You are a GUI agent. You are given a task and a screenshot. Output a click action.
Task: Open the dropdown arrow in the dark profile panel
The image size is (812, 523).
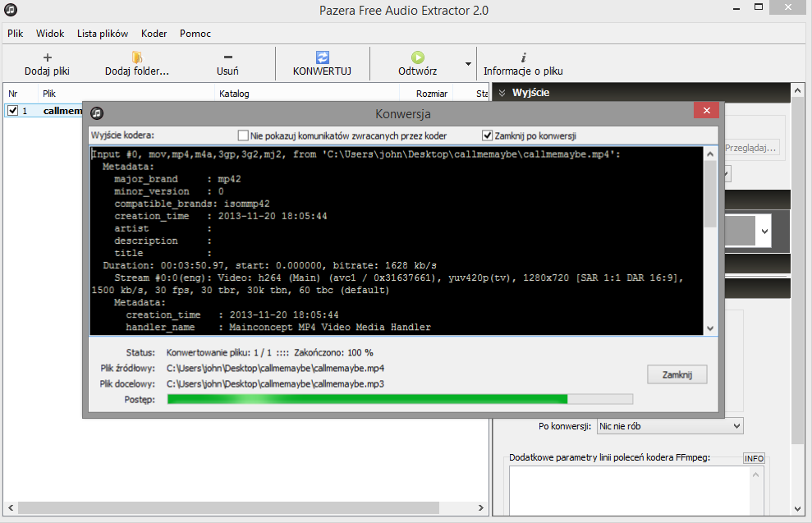coord(765,232)
